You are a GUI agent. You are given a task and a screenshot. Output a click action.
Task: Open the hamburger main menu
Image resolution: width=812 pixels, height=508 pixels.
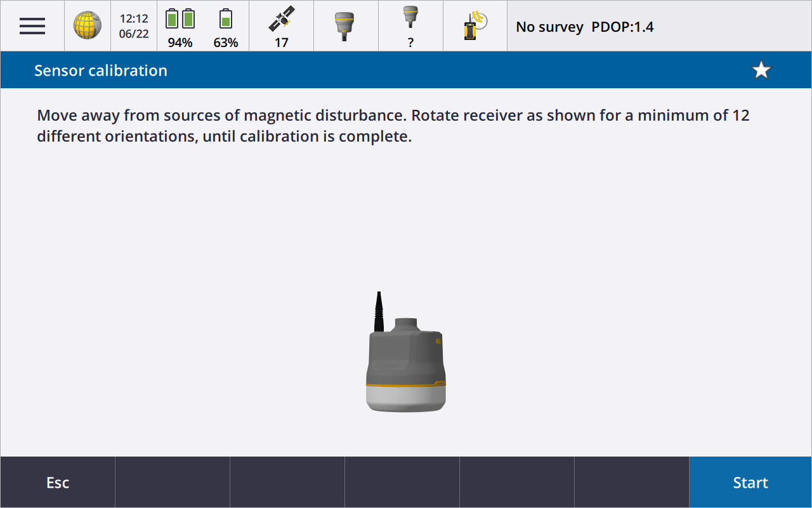pyautogui.click(x=32, y=26)
